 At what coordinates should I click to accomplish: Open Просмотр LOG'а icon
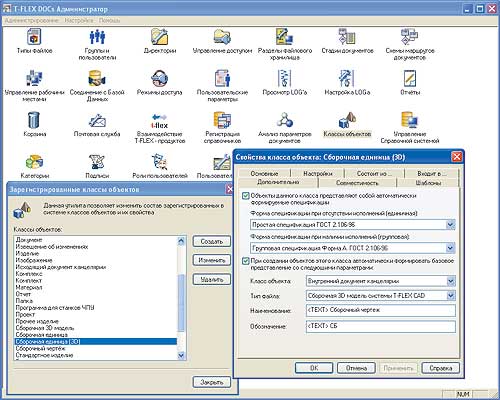[x=285, y=78]
